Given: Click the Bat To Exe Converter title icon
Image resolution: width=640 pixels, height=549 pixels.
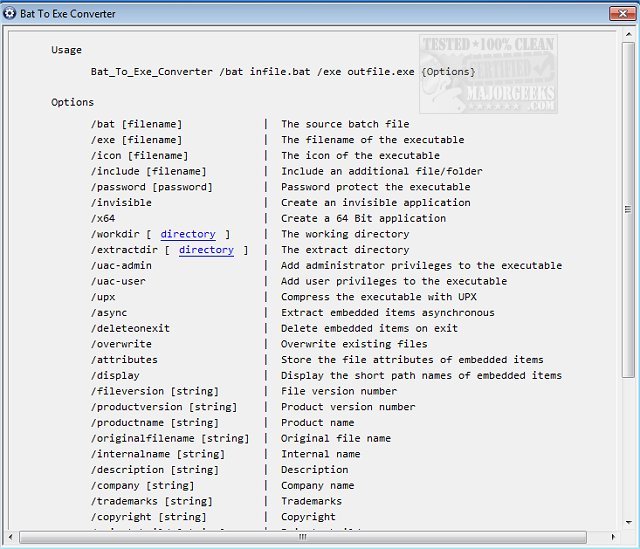Looking at the screenshot, I should (x=9, y=13).
